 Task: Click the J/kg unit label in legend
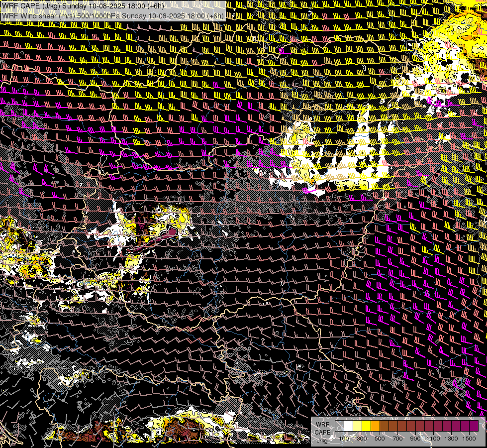322,440
